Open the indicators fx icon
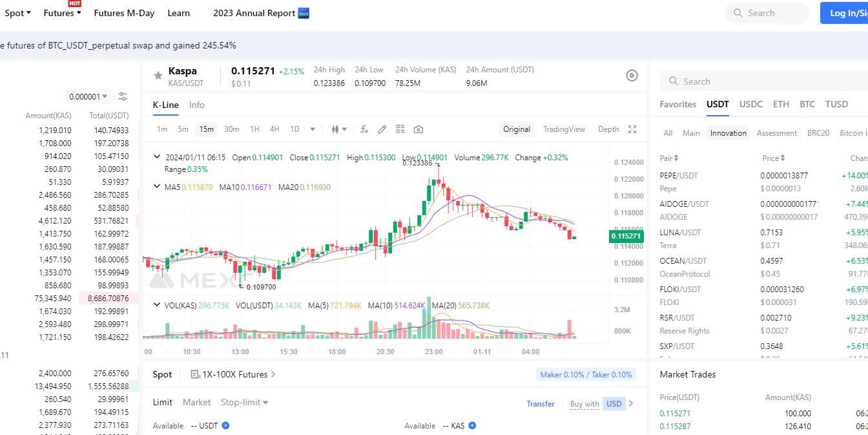Screen dimensions: 868x435 364,129
